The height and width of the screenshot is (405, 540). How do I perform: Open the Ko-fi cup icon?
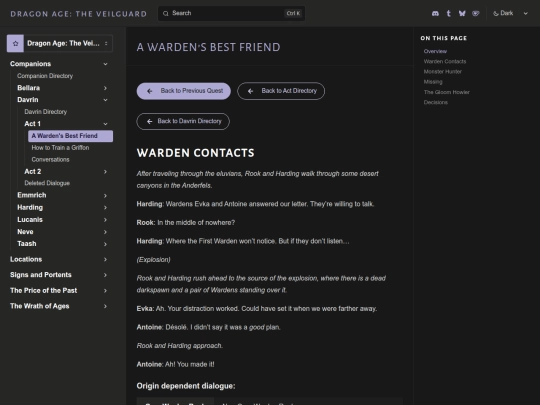tap(476, 13)
